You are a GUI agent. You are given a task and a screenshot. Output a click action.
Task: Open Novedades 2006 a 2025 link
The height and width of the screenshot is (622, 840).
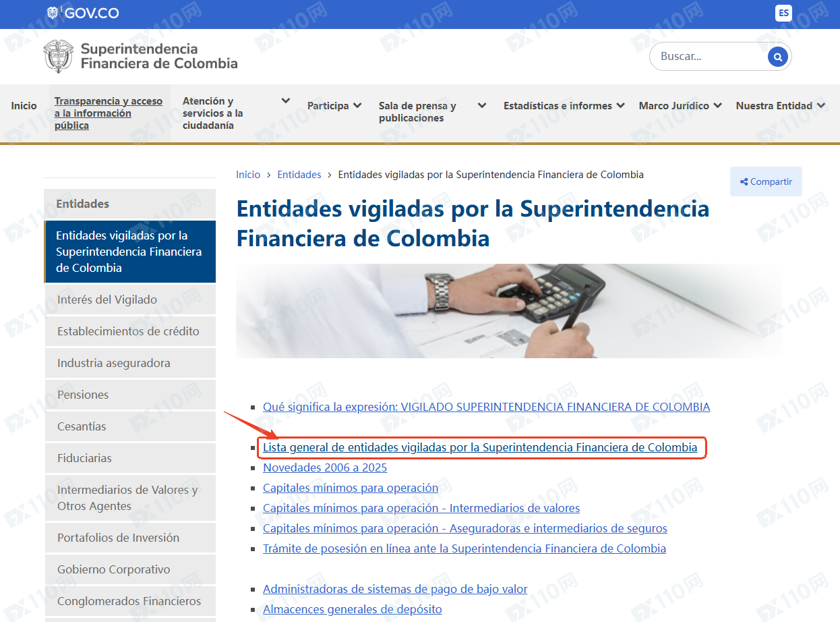(325, 468)
